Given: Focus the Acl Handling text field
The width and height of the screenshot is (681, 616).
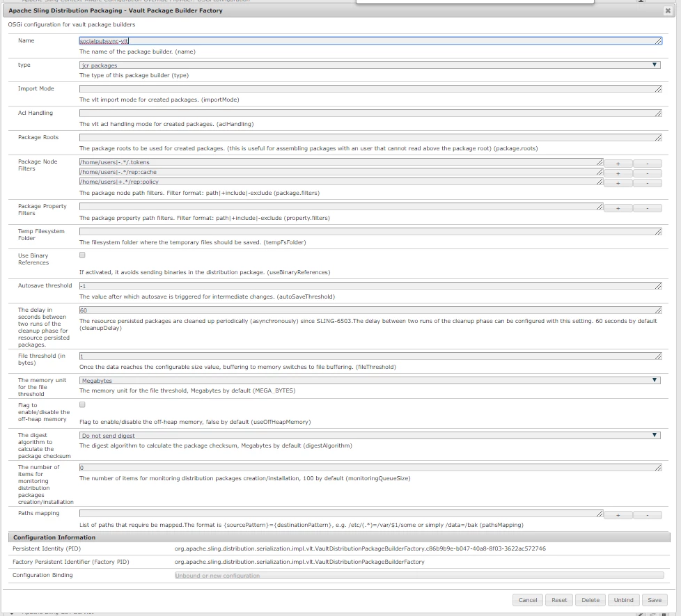Looking at the screenshot, I should click(x=370, y=113).
